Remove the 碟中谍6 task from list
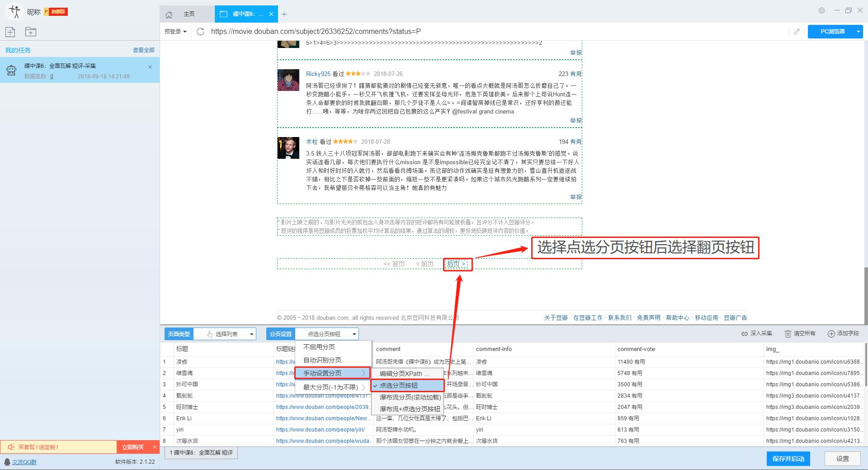Screen dimensions: 868x470 [x=150, y=67]
